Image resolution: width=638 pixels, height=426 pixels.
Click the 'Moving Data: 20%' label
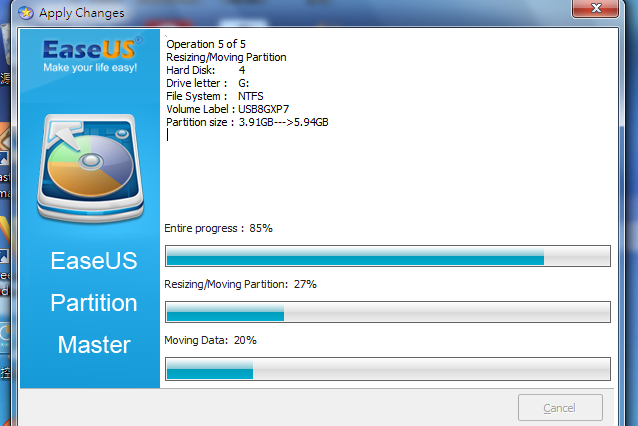coord(210,340)
